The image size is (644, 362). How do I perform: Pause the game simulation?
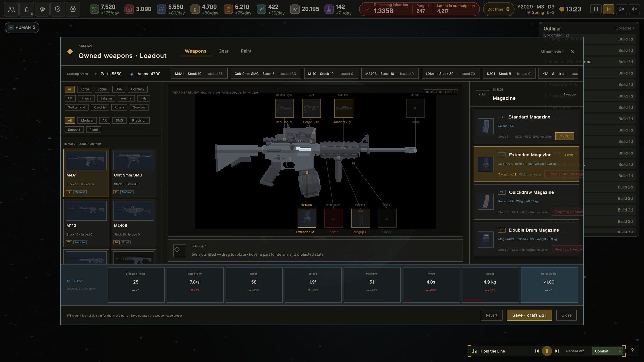pyautogui.click(x=596, y=9)
